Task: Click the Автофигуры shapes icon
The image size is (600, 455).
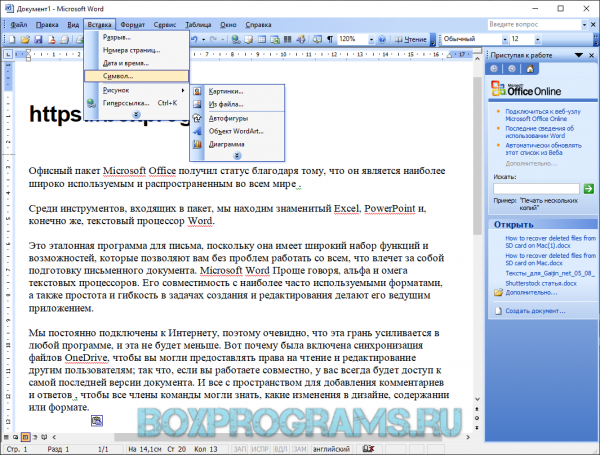Action: click(197, 118)
